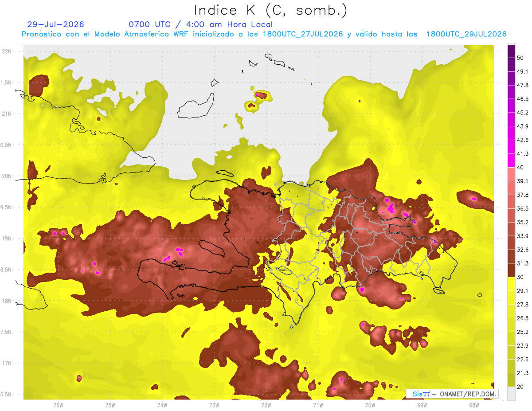Image resolution: width=532 pixels, height=411 pixels.
Task: Click the colorbar value "20" at the bottom
Action: 520,387
